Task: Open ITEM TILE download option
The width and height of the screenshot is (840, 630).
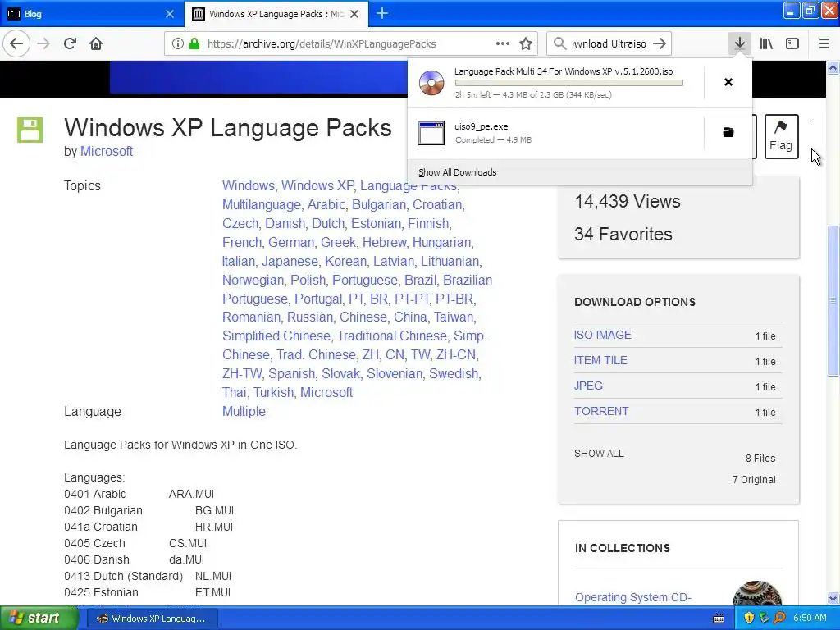Action: tap(600, 361)
